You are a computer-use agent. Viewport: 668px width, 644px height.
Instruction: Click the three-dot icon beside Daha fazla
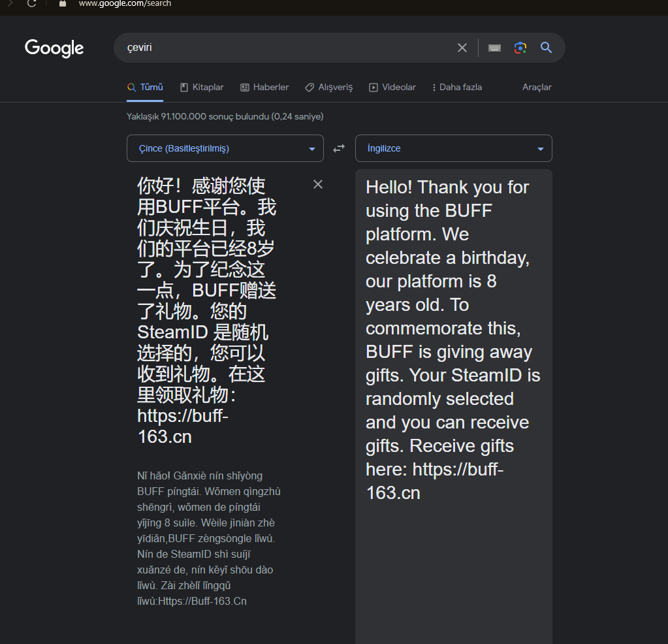pyautogui.click(x=434, y=88)
